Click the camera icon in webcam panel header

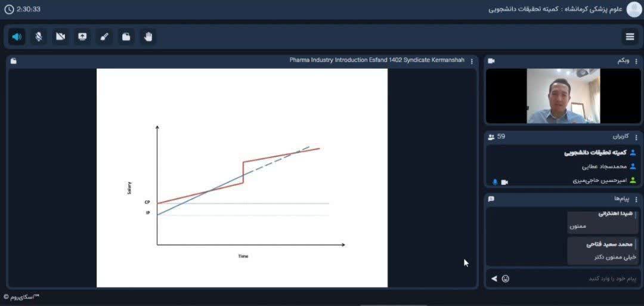[491, 61]
